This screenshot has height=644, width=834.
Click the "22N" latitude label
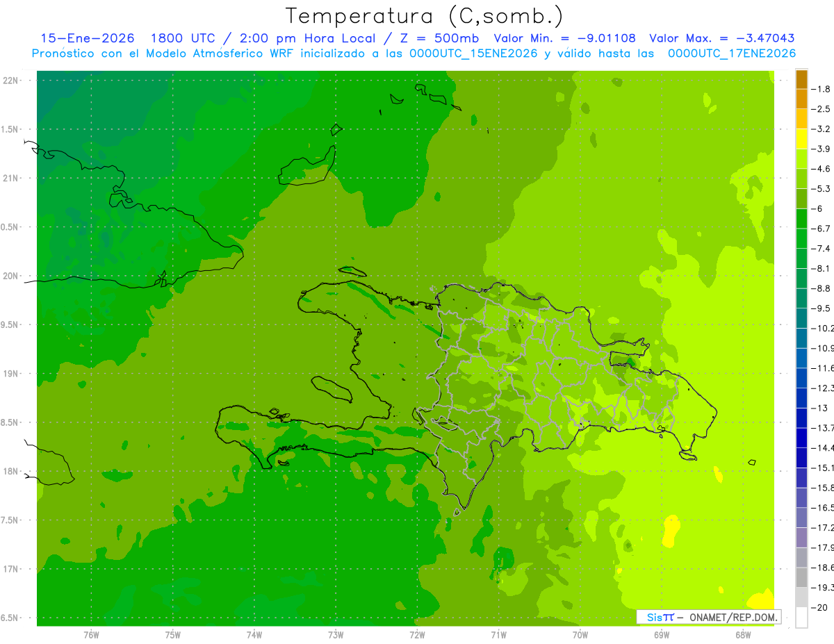coord(12,81)
